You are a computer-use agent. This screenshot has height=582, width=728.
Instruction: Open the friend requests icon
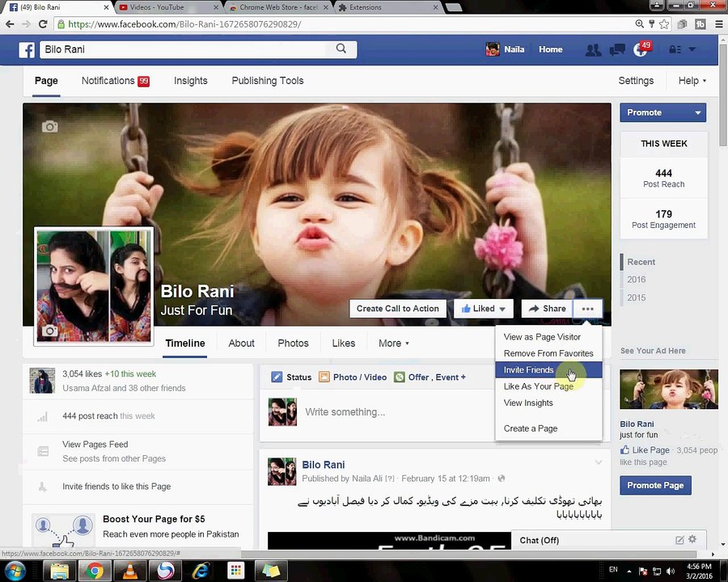pyautogui.click(x=593, y=49)
